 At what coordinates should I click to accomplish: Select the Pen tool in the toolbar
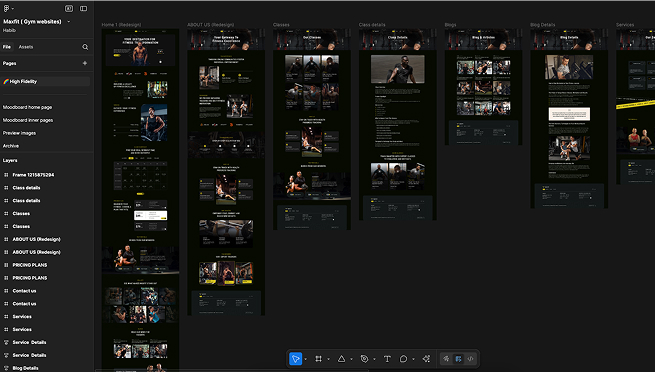(364, 359)
